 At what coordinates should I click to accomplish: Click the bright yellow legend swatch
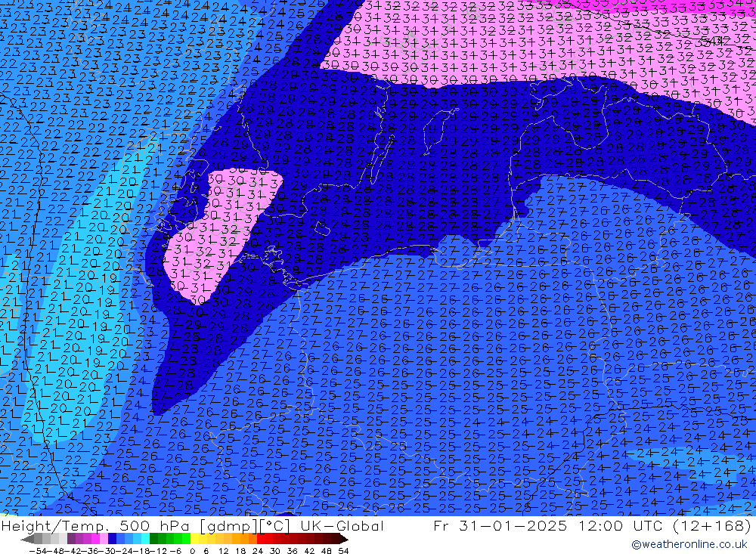pos(195,539)
